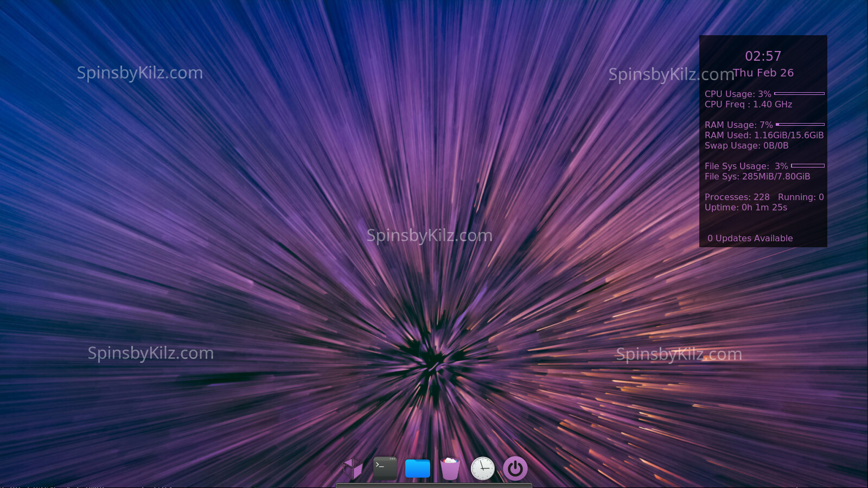The width and height of the screenshot is (868, 488).
Task: Click the analog clock dock icon
Action: (x=482, y=468)
